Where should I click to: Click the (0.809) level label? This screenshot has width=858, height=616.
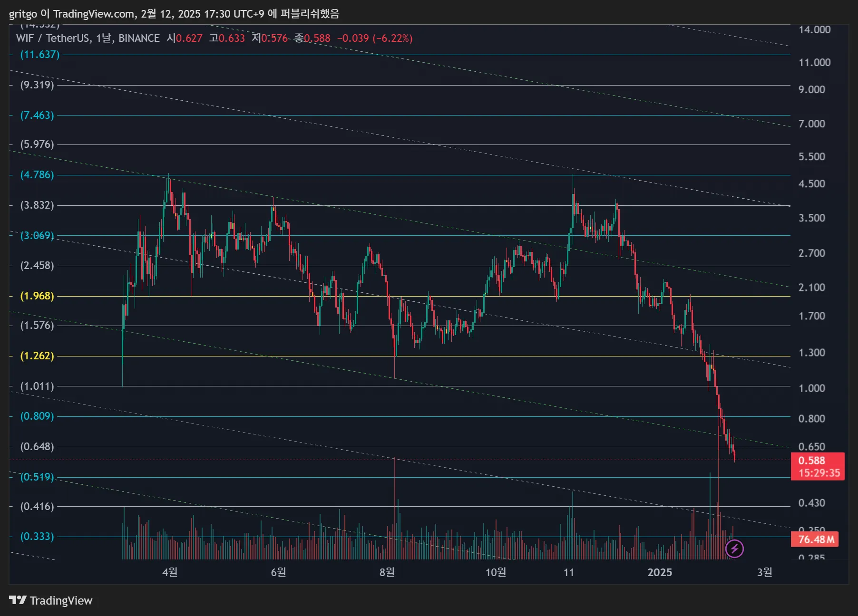37,416
